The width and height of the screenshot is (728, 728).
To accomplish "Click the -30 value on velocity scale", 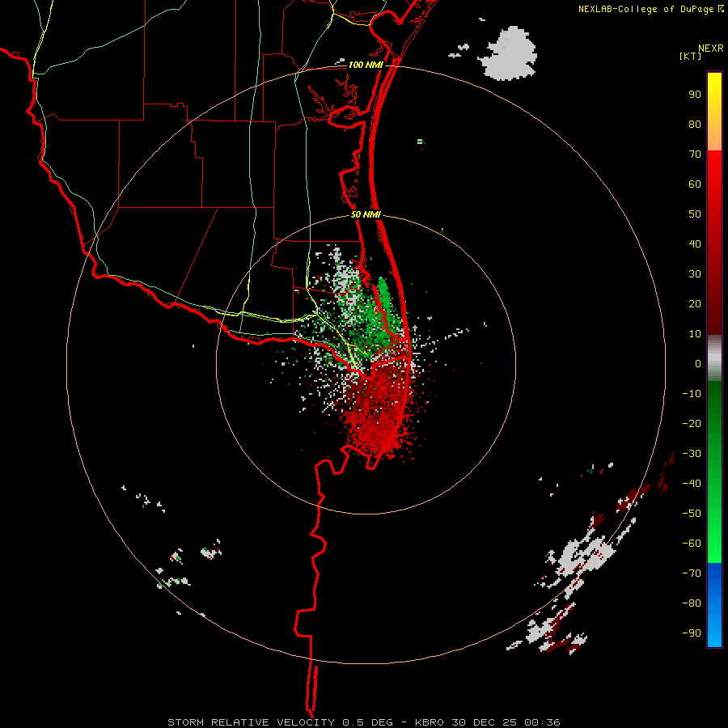I will click(x=692, y=454).
